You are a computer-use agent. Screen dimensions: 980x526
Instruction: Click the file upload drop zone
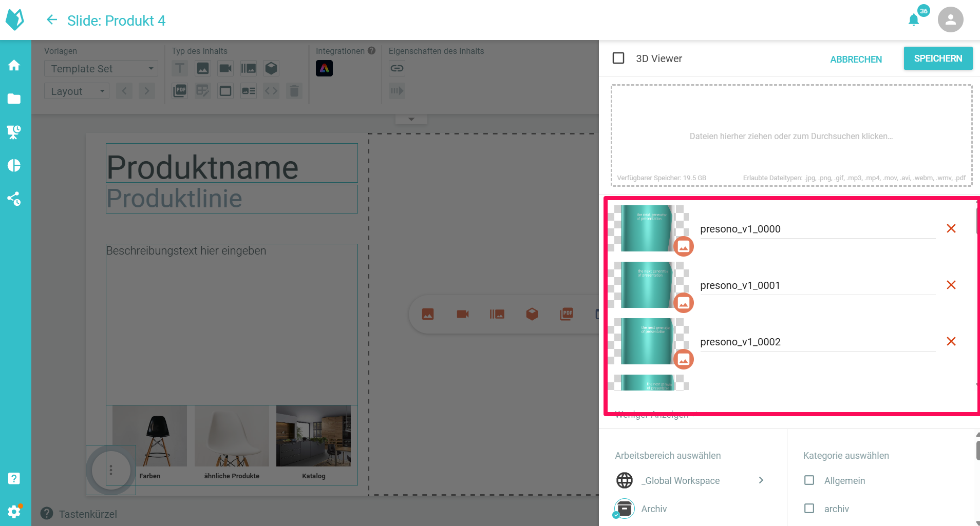(x=791, y=136)
